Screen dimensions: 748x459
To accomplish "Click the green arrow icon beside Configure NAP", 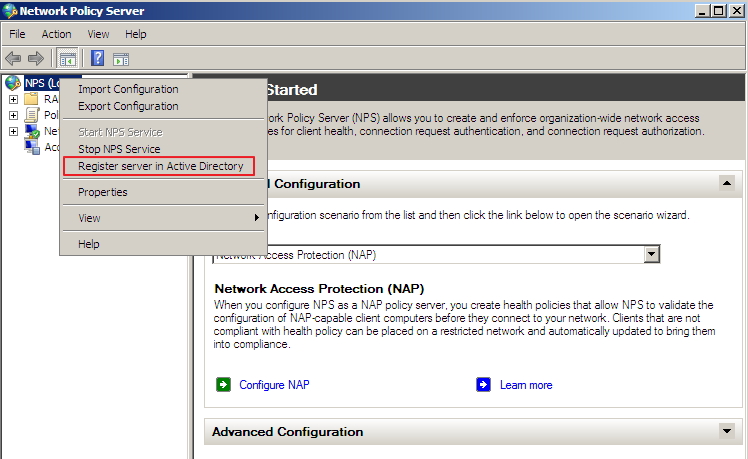I will coord(223,384).
